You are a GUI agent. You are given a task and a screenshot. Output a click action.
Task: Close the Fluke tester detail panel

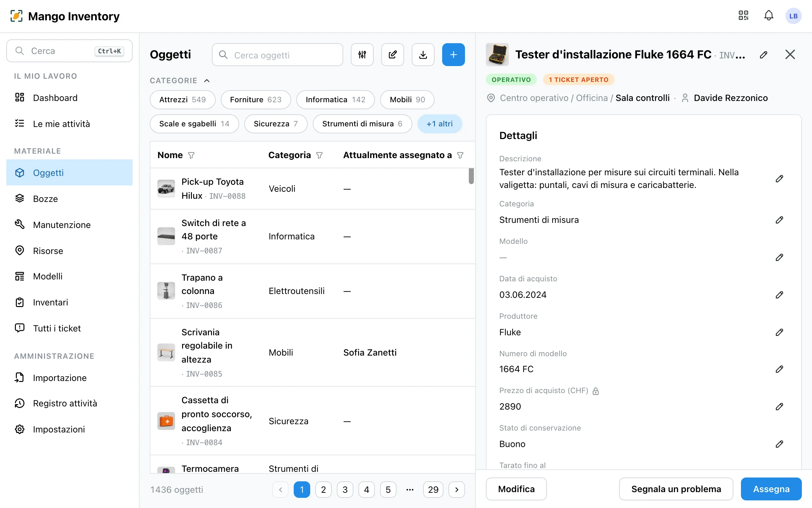pos(790,54)
